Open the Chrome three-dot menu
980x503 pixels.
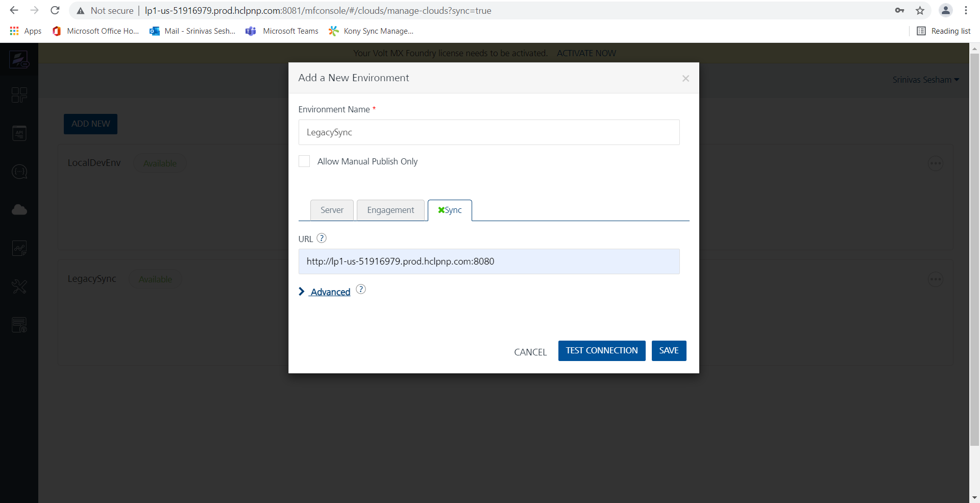pos(966,10)
